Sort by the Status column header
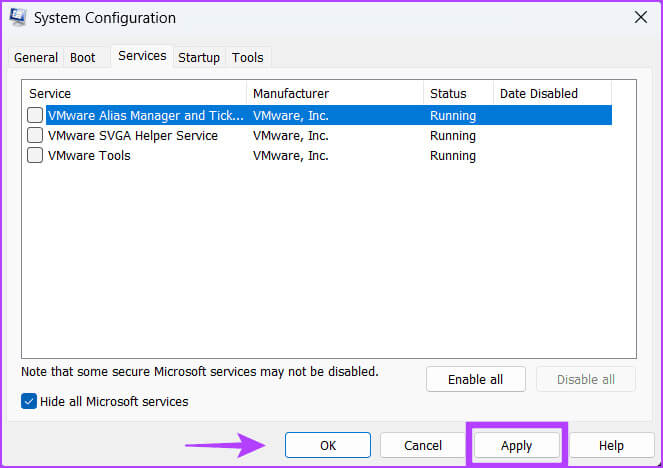Image resolution: width=663 pixels, height=468 pixels. 458,93
